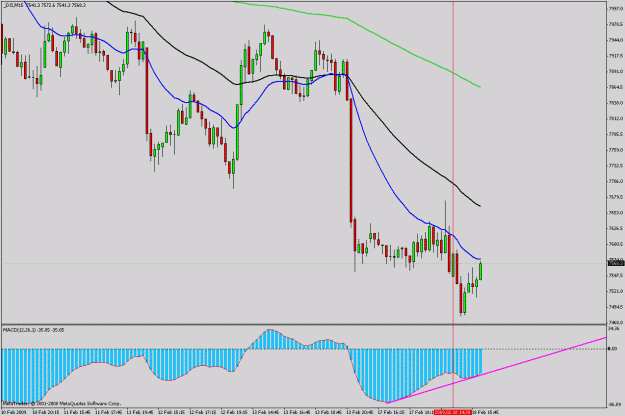Click the 7653.0 price axis label
Image resolution: width=625 pixels, height=416 pixels.
tap(616, 213)
